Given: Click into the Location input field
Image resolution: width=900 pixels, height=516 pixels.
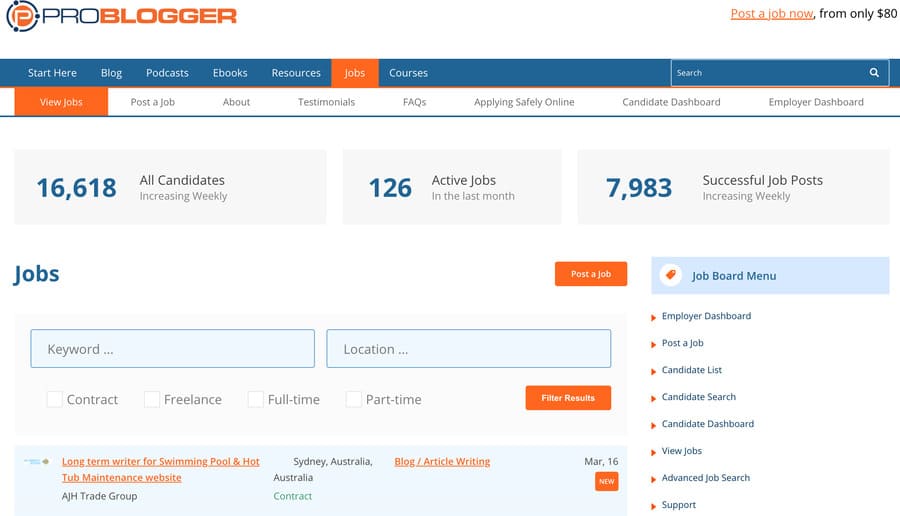Looking at the screenshot, I should click(x=468, y=349).
